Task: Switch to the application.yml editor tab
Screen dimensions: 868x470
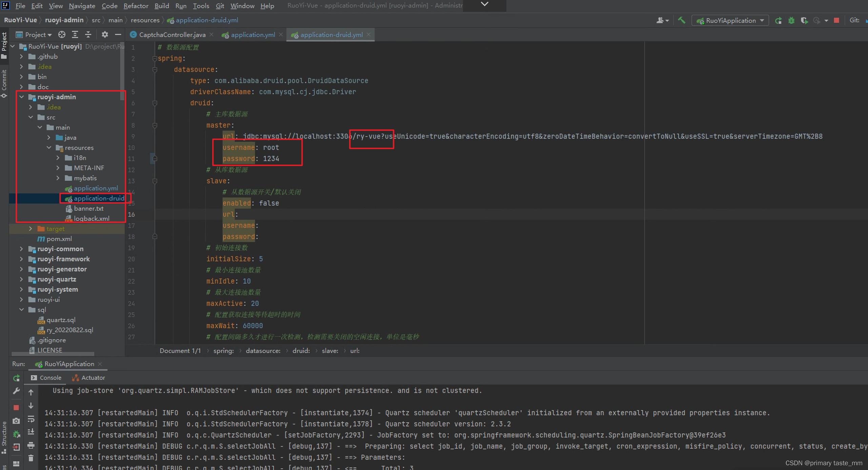Action: pos(253,35)
